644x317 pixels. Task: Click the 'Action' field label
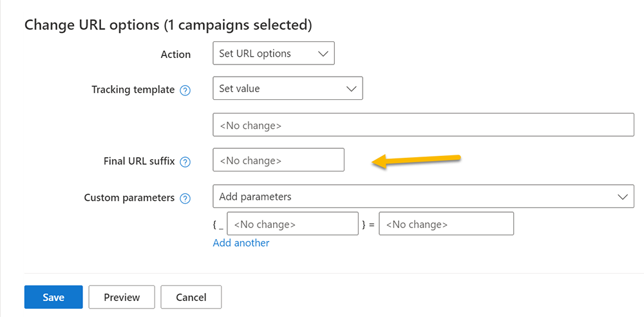175,54
